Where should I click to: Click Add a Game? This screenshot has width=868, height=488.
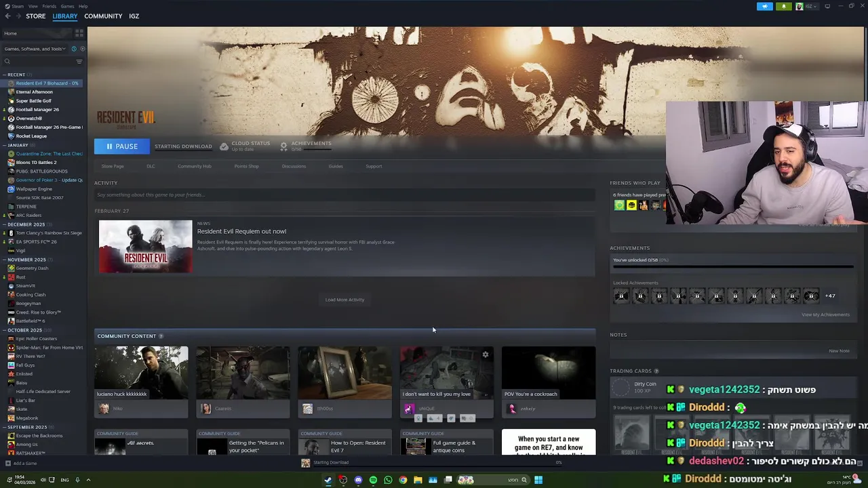point(20,464)
